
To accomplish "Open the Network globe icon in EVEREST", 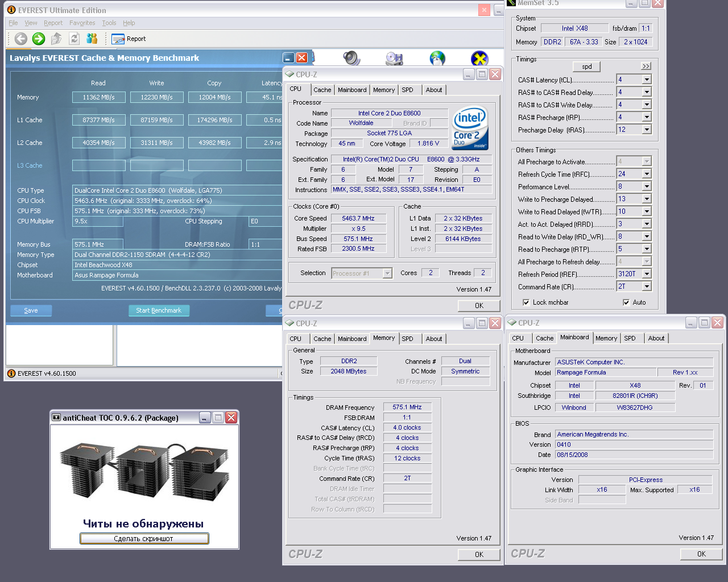I will (x=437, y=58).
